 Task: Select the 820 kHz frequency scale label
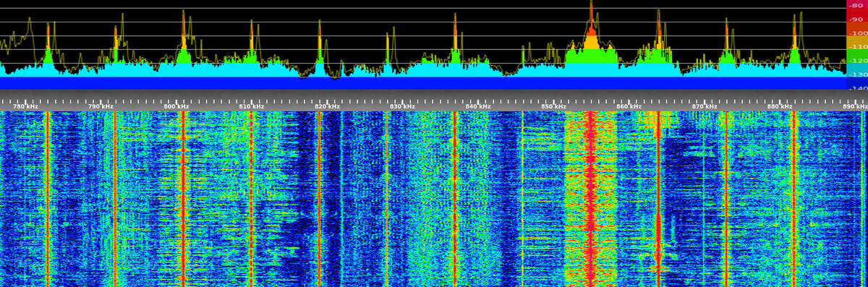click(327, 106)
